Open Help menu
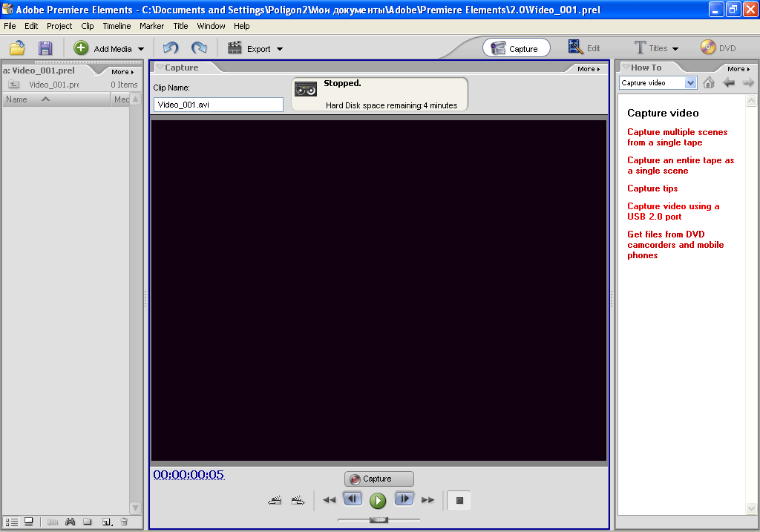The width and height of the screenshot is (760, 532). pos(241,26)
